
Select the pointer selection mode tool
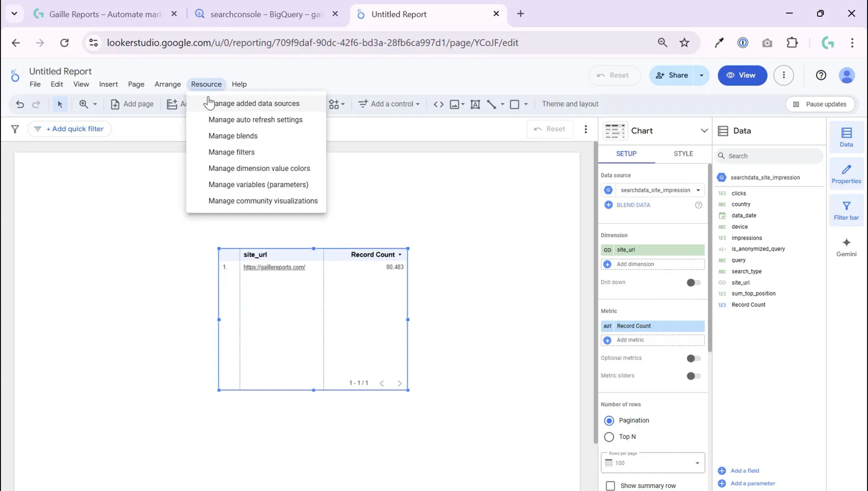(60, 104)
